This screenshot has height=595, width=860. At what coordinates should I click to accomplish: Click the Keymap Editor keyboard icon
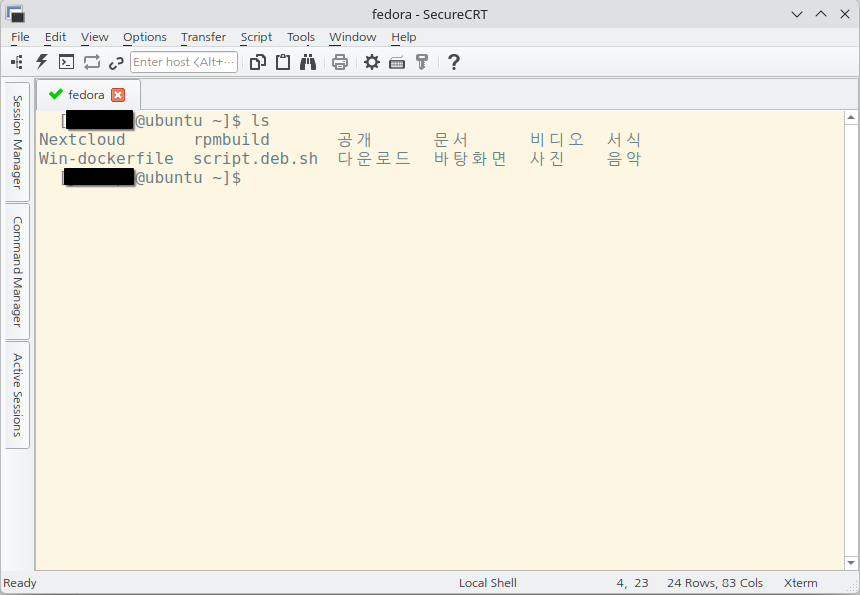(397, 62)
